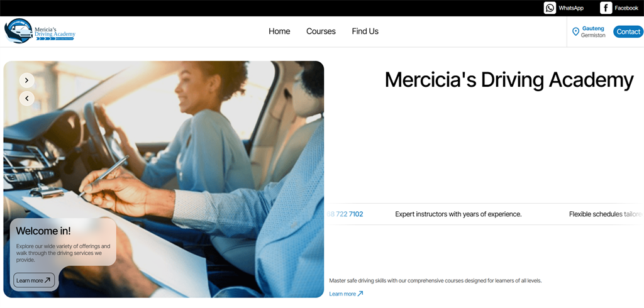
Task: Click the Mercicia's Driving Academy heading
Action: pyautogui.click(x=509, y=80)
